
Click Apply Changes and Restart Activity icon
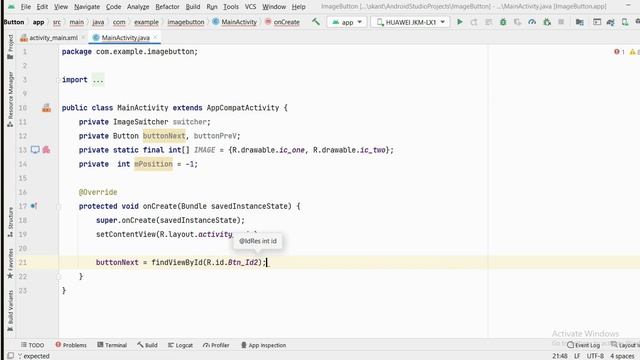point(474,22)
